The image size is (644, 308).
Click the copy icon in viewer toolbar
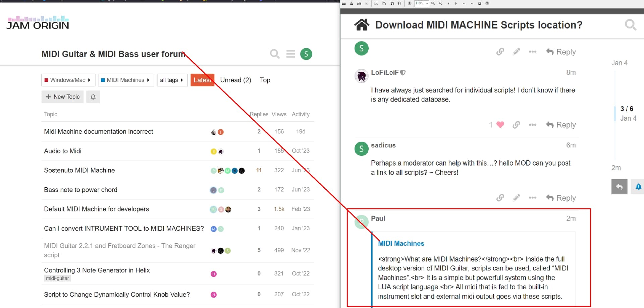(x=384, y=3)
